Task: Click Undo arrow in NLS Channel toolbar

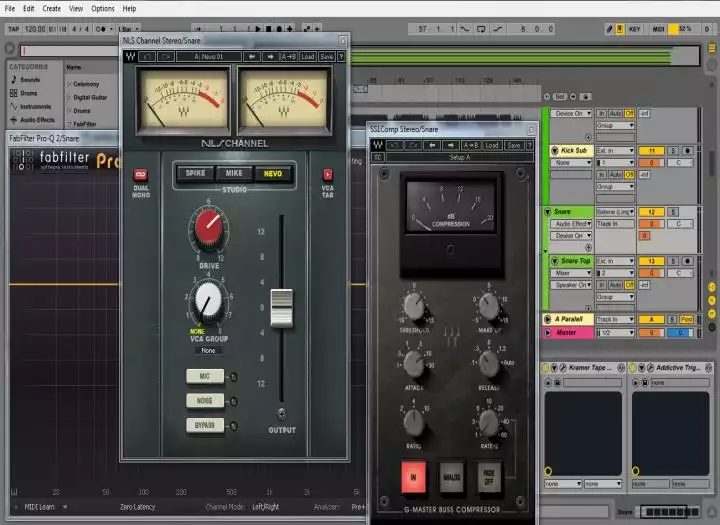Action: [x=147, y=56]
